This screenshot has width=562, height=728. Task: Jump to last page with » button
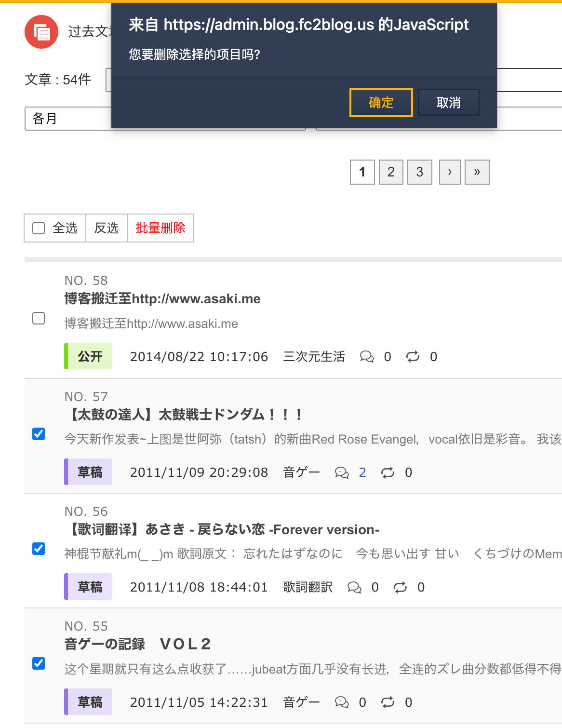click(x=477, y=172)
